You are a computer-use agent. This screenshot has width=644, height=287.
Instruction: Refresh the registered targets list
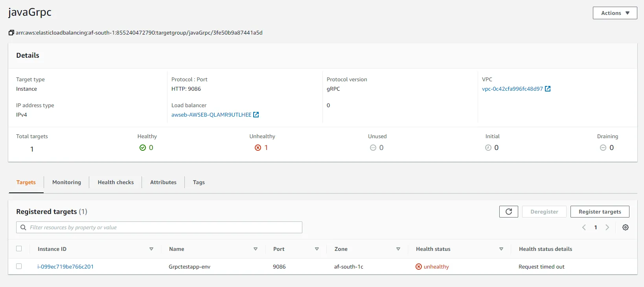tap(508, 212)
